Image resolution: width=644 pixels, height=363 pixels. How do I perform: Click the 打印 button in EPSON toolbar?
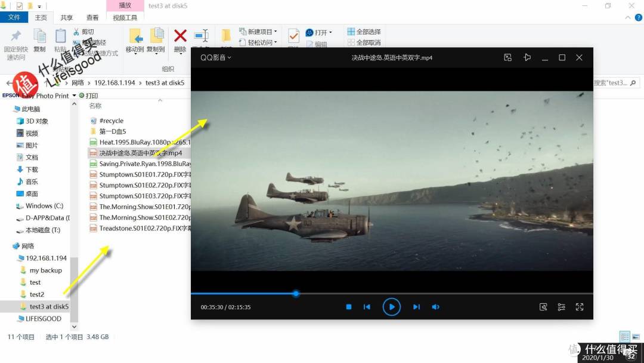click(88, 96)
